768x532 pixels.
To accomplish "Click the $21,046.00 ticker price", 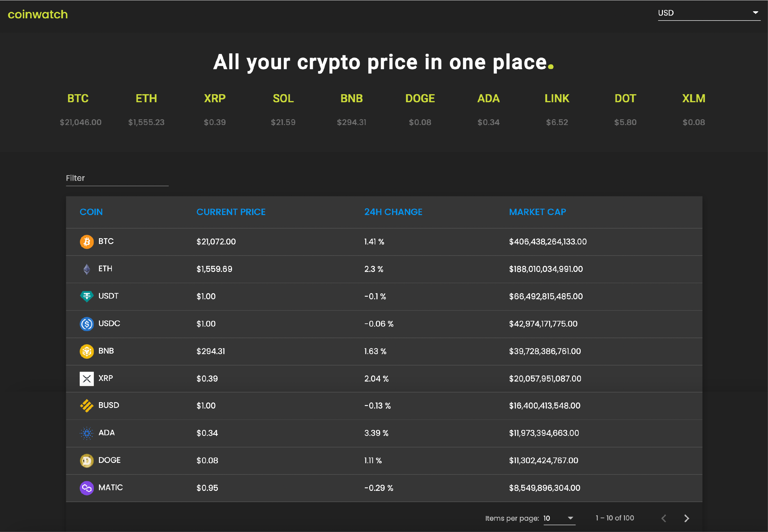I will click(81, 122).
